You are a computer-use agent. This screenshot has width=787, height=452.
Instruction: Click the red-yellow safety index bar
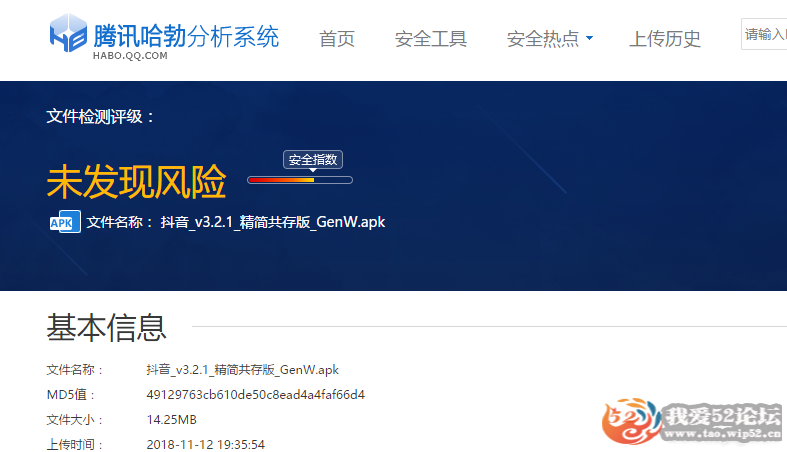300,180
